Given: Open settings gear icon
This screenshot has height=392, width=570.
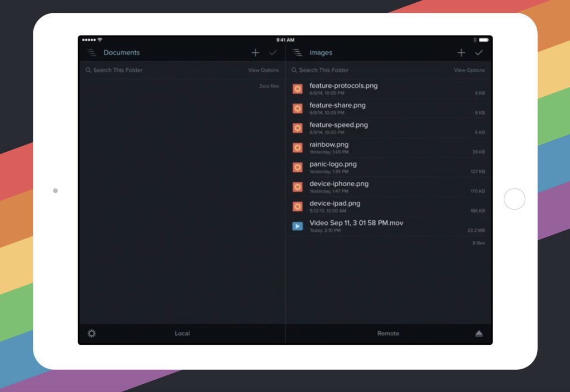Looking at the screenshot, I should click(92, 333).
